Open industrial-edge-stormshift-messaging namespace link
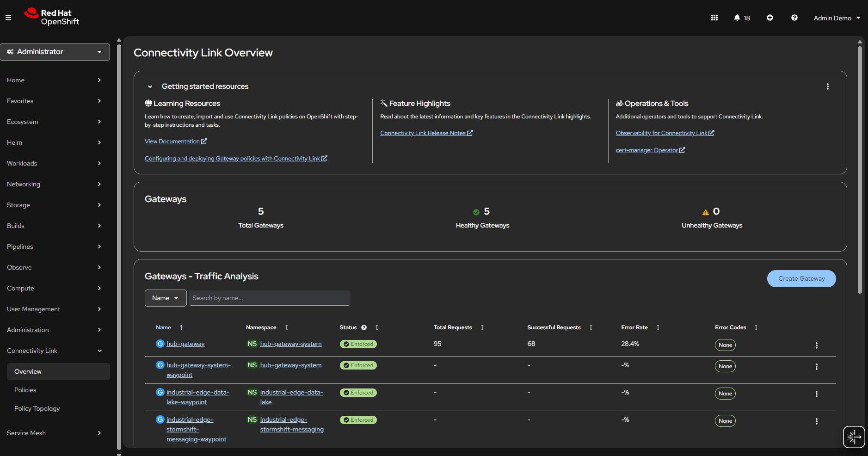 [x=292, y=425]
